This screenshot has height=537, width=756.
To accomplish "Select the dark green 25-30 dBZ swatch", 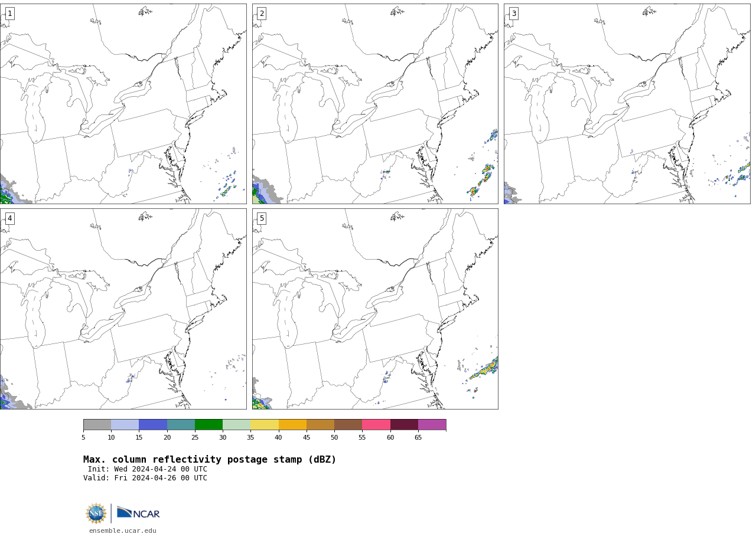I will (x=208, y=425).
